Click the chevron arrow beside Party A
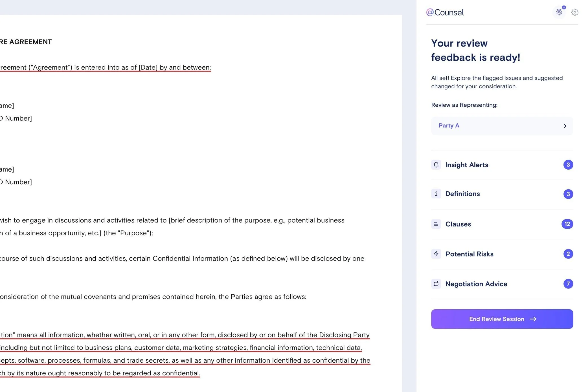 (565, 126)
